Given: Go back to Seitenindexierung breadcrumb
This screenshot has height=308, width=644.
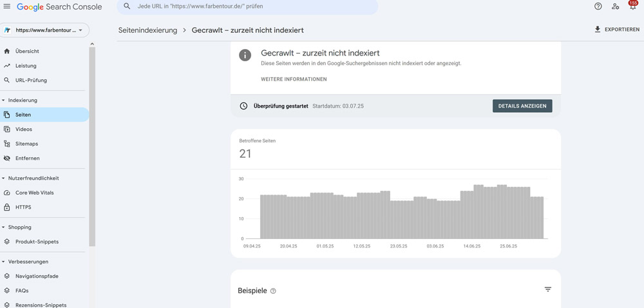Looking at the screenshot, I should (148, 30).
